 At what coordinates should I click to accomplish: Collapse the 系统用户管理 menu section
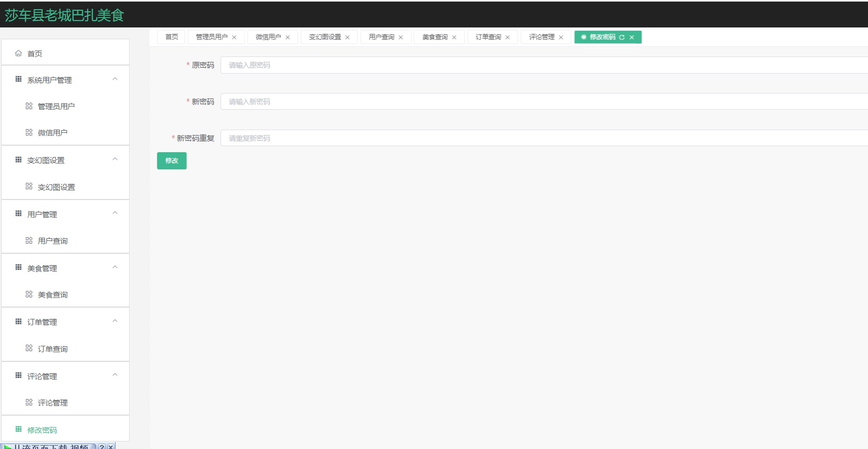coord(115,79)
